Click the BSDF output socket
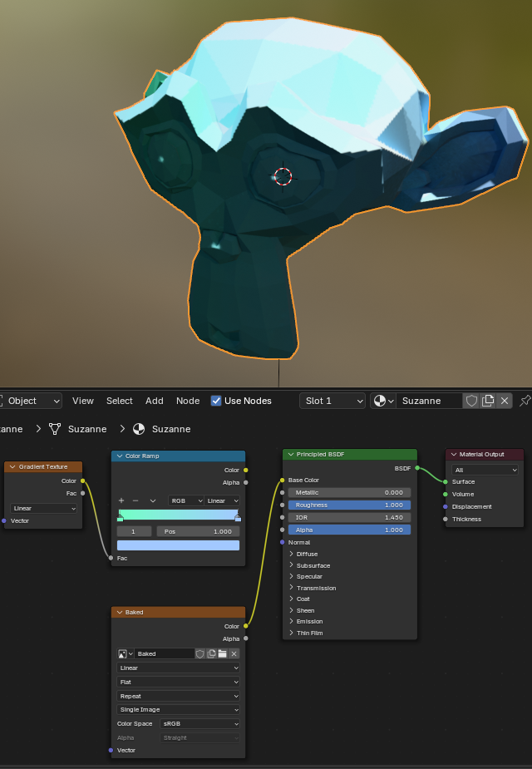532x769 pixels. click(417, 468)
